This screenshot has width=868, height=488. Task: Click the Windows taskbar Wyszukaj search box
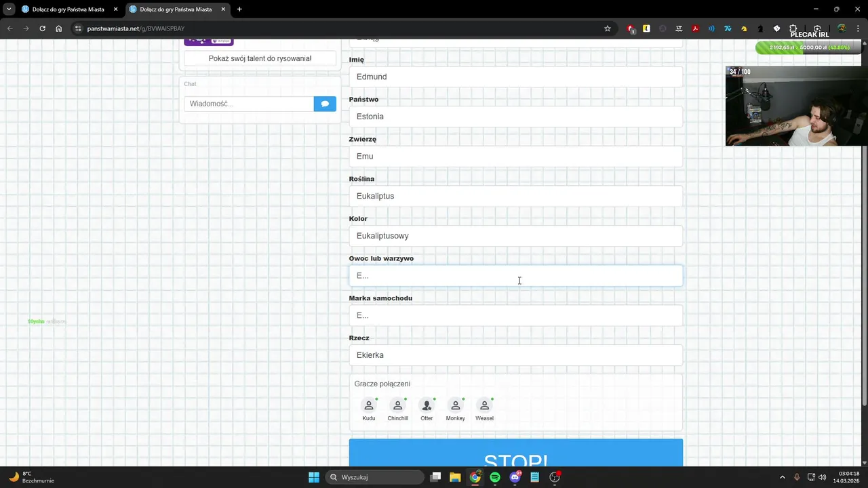tap(374, 477)
